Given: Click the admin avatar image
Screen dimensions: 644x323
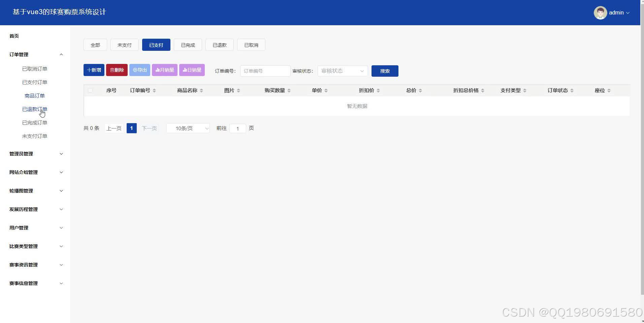Looking at the screenshot, I should coord(601,12).
